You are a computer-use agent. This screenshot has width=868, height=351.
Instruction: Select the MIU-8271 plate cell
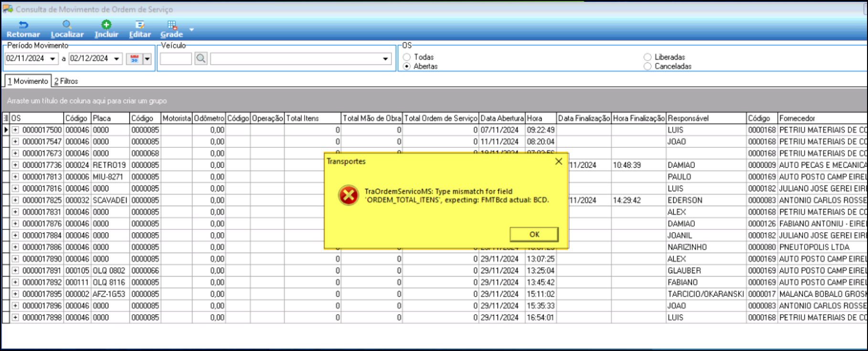click(110, 176)
